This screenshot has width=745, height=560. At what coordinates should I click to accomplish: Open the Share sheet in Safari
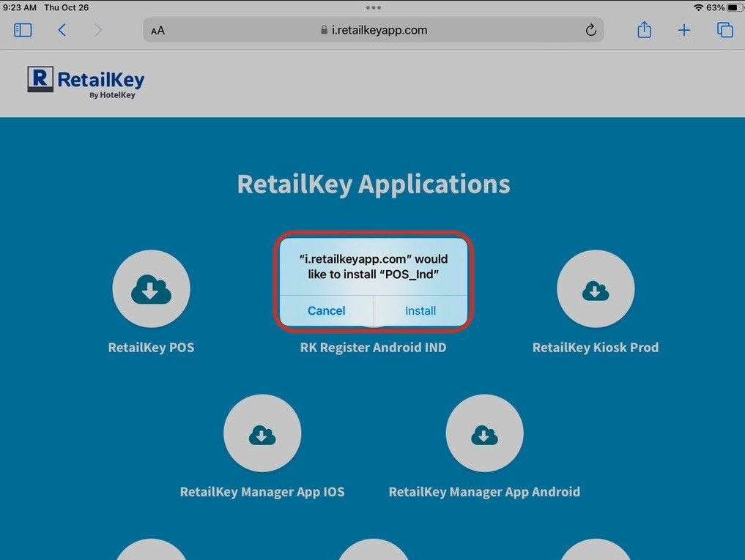tap(644, 30)
